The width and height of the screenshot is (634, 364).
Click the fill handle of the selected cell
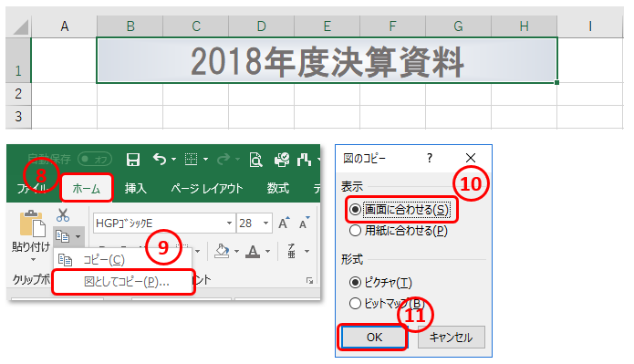click(556, 82)
